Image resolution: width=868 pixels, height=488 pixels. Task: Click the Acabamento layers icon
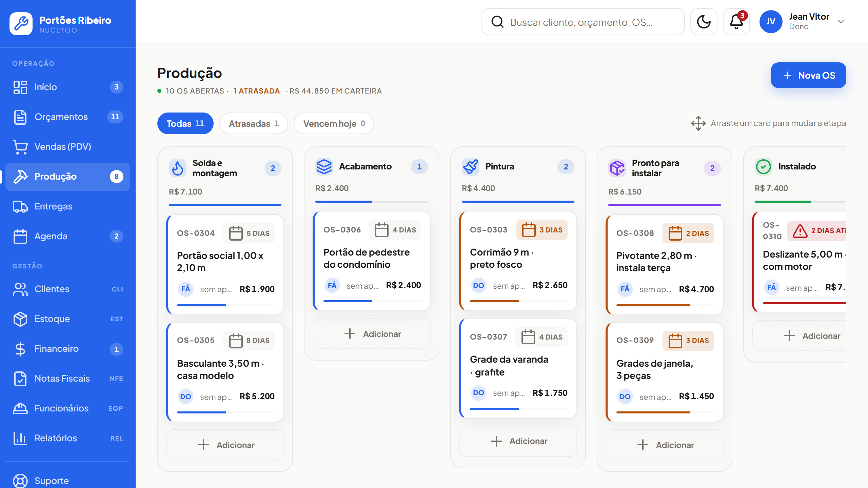click(x=324, y=166)
